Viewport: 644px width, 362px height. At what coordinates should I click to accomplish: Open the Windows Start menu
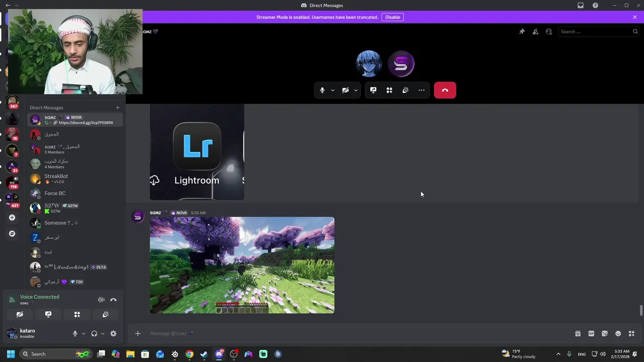pos(11,354)
